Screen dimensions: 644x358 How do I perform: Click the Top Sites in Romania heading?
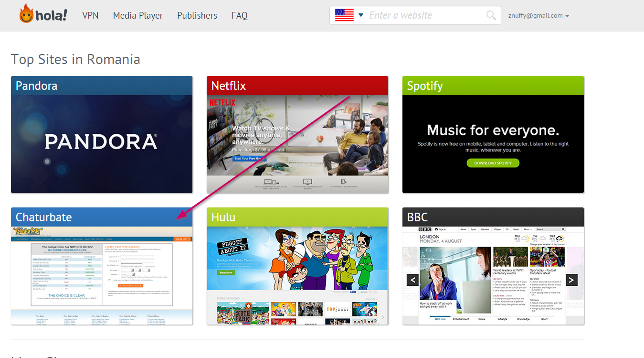click(75, 59)
